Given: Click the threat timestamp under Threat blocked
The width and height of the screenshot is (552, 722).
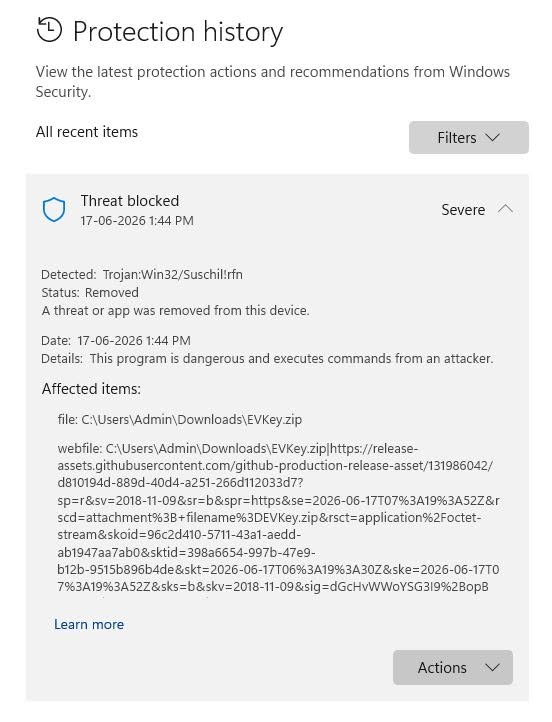Looking at the screenshot, I should coord(137,221).
